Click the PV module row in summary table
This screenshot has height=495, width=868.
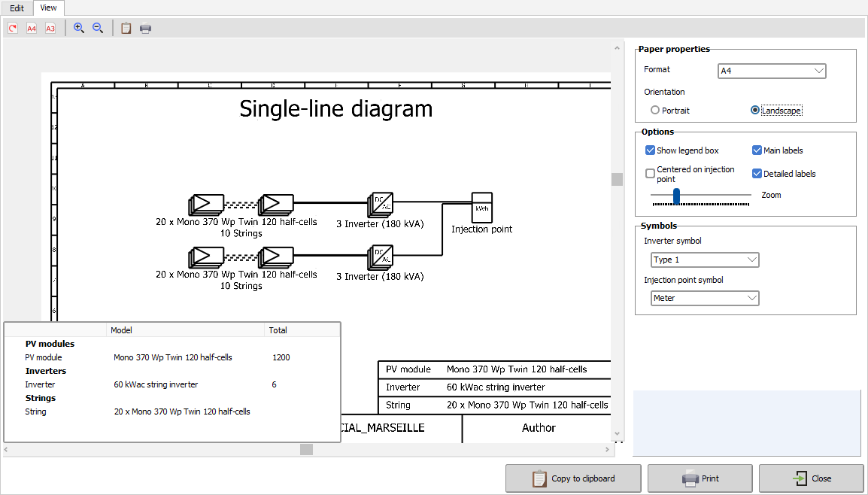[x=172, y=357]
